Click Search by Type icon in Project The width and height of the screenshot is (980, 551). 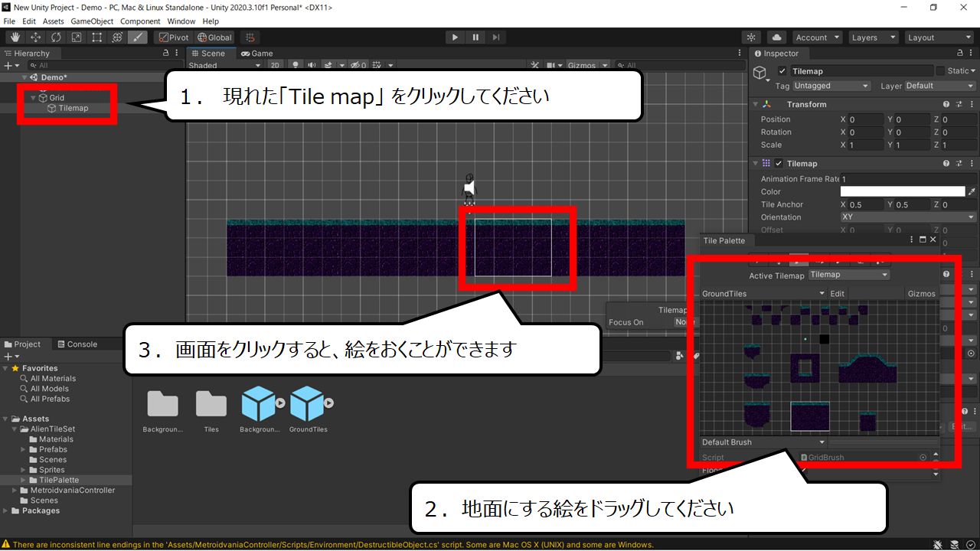[x=680, y=356]
